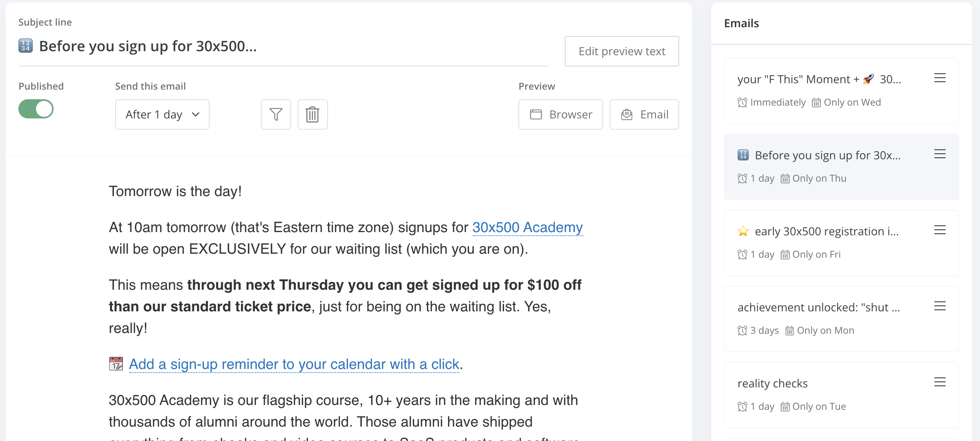This screenshot has height=441, width=980.
Task: Preview the email in Browser
Action: 560,114
